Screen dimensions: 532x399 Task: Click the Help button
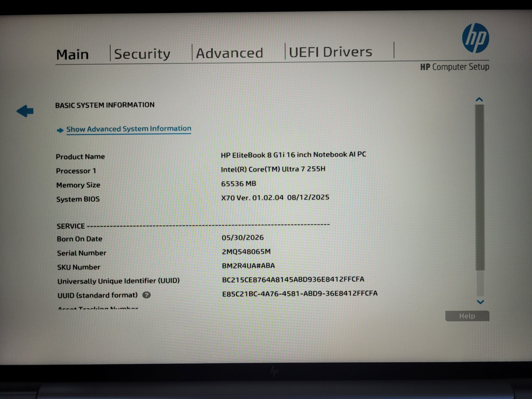click(467, 316)
